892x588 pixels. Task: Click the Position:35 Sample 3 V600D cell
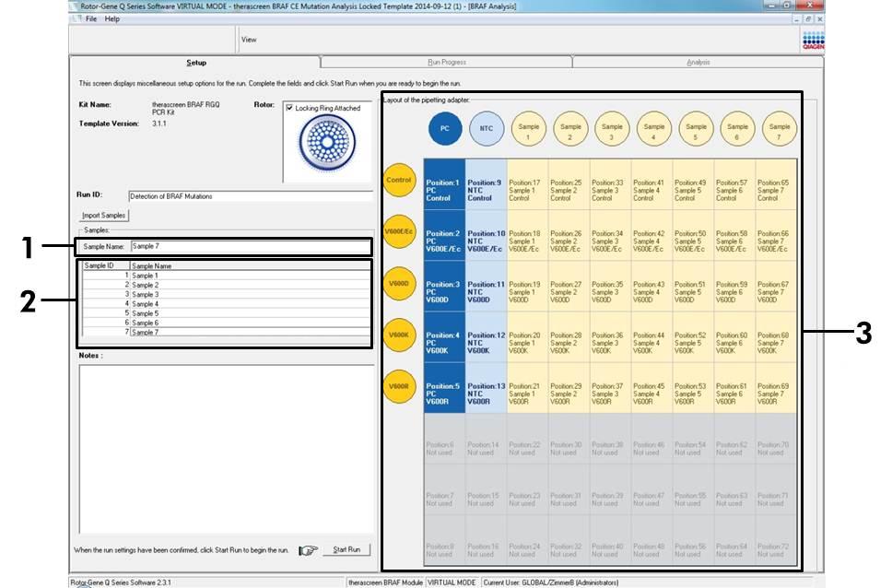click(x=610, y=286)
